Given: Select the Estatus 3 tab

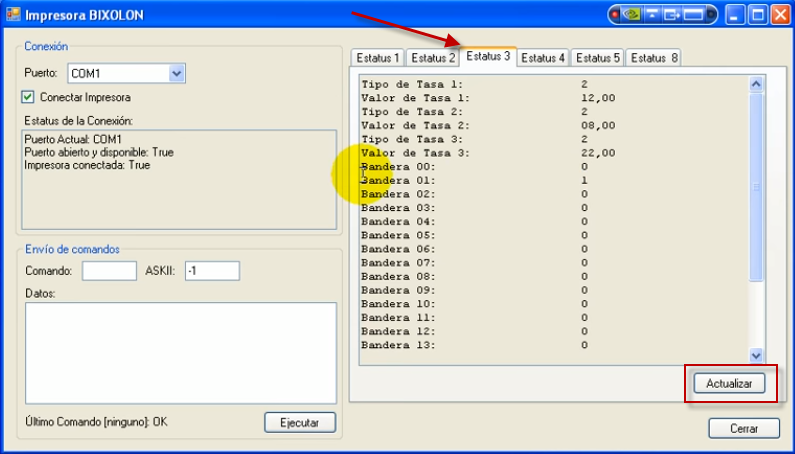Looking at the screenshot, I should click(x=488, y=56).
